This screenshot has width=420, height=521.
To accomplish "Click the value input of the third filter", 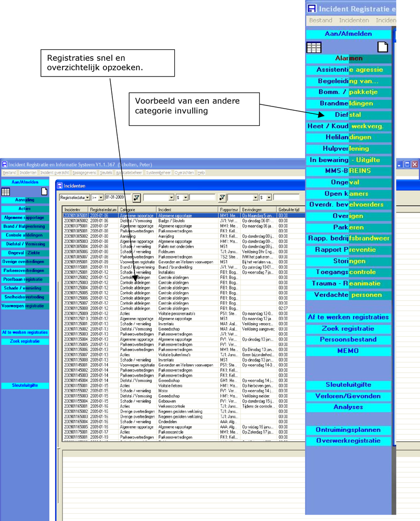I will [x=286, y=197].
